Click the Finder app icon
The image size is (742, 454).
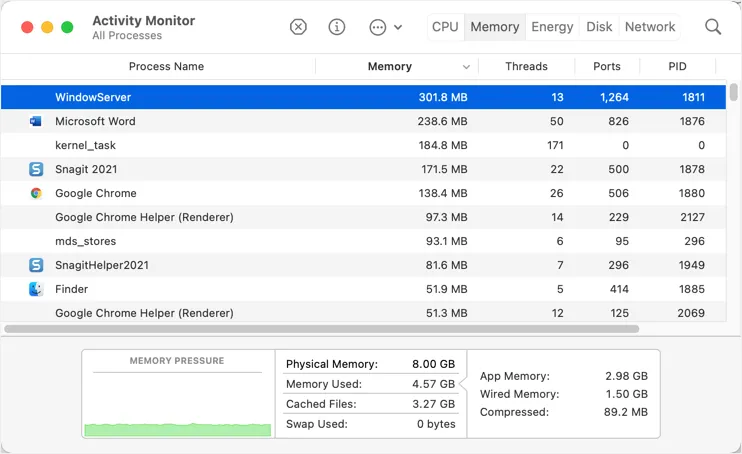[x=36, y=289]
